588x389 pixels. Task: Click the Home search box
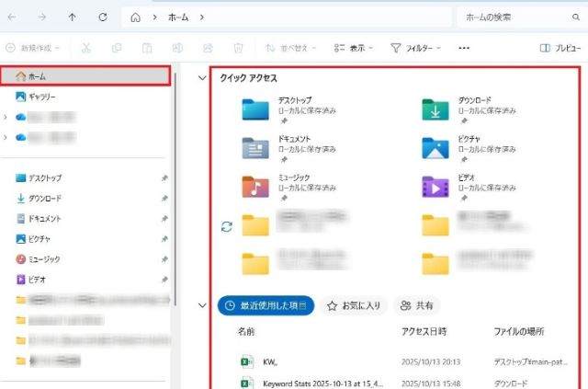[x=519, y=17]
